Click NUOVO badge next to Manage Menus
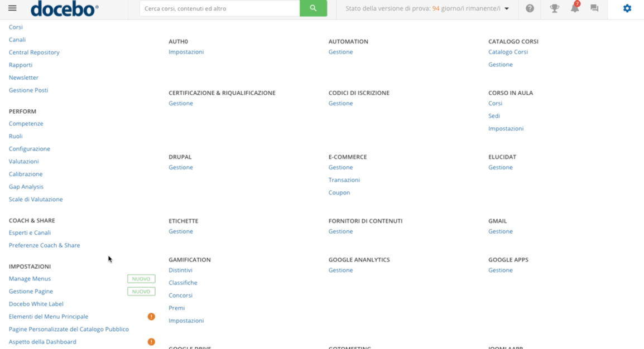 click(x=141, y=279)
